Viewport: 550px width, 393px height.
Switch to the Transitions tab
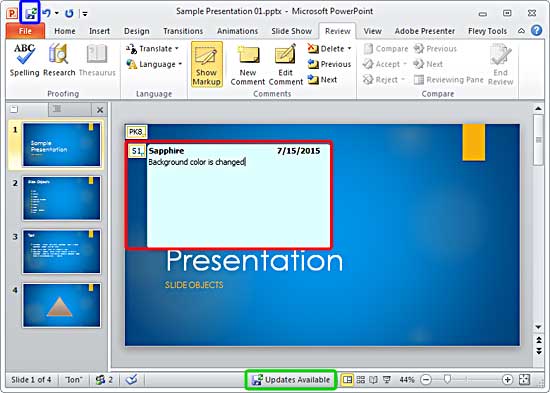(x=183, y=31)
